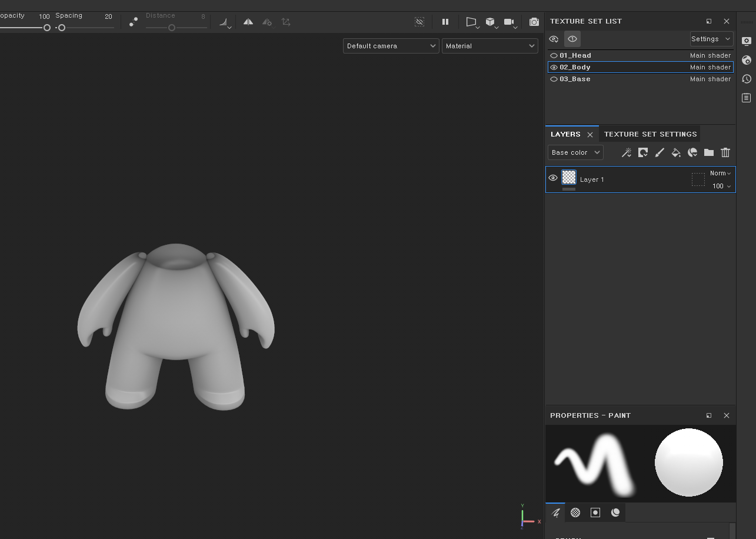Hide Layer 1 using its eye icon
The height and width of the screenshot is (539, 756).
553,178
